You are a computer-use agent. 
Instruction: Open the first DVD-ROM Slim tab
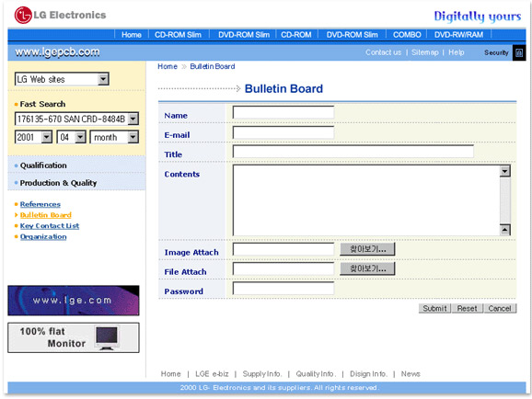244,35
